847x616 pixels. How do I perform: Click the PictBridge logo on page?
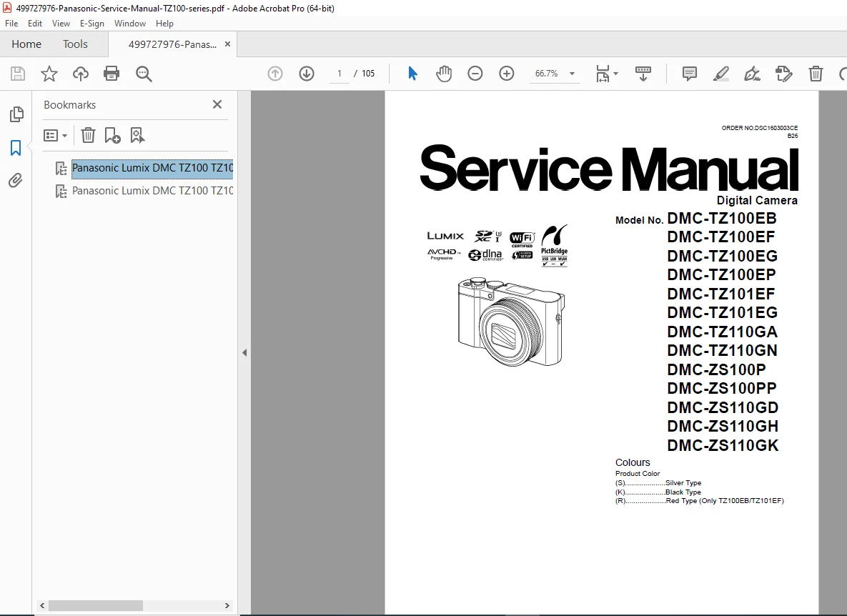pyautogui.click(x=554, y=246)
